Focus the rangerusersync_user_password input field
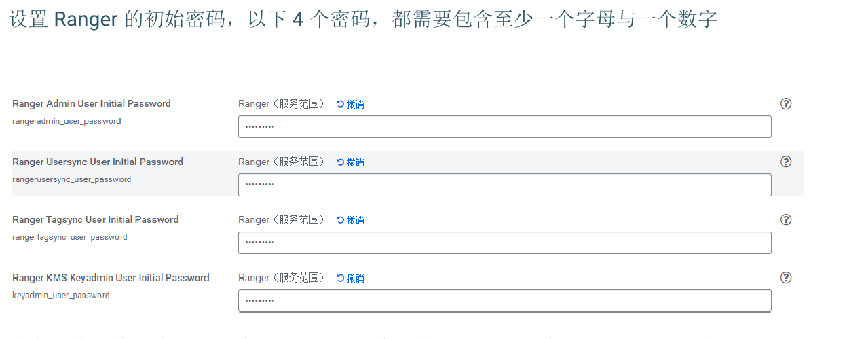Screen dimensions: 868x339 pyautogui.click(x=504, y=185)
